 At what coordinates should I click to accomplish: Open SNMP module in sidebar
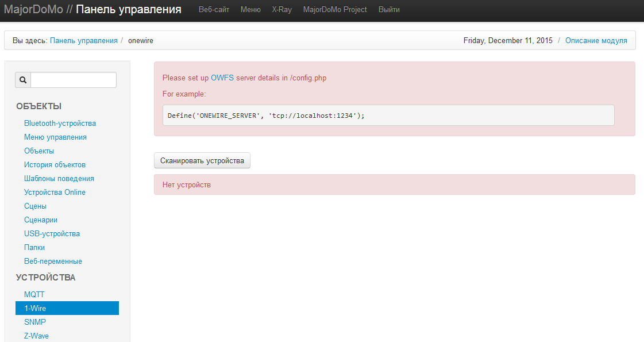35,322
